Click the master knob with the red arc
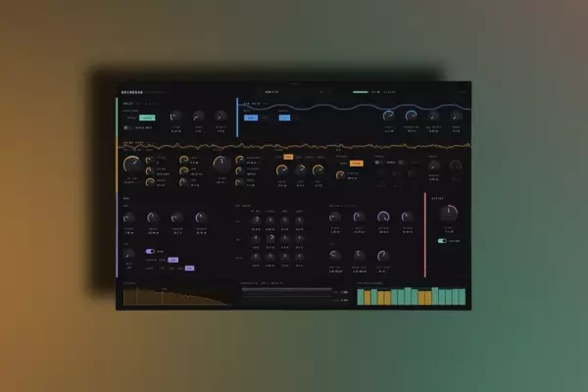This screenshot has width=588, height=392. point(449,214)
